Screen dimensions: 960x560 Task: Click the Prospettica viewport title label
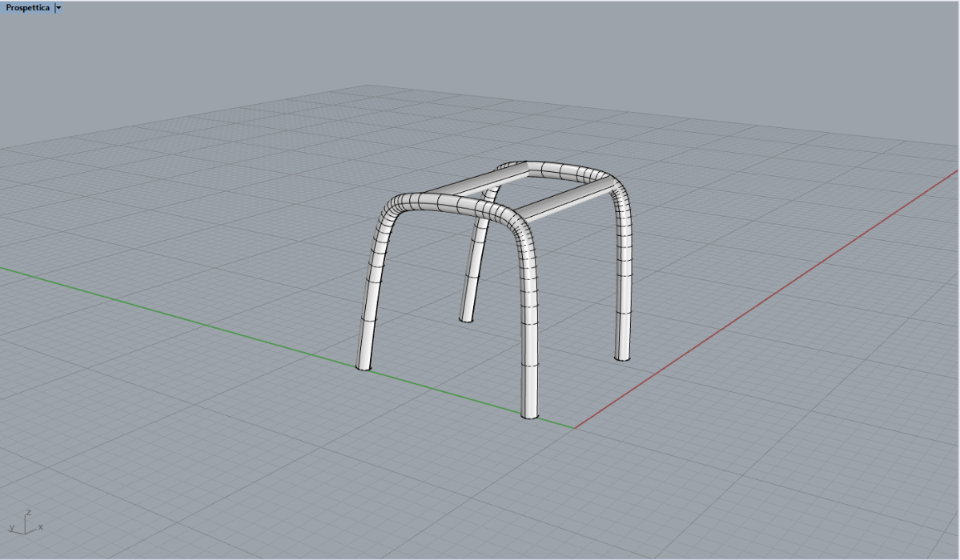(x=27, y=8)
